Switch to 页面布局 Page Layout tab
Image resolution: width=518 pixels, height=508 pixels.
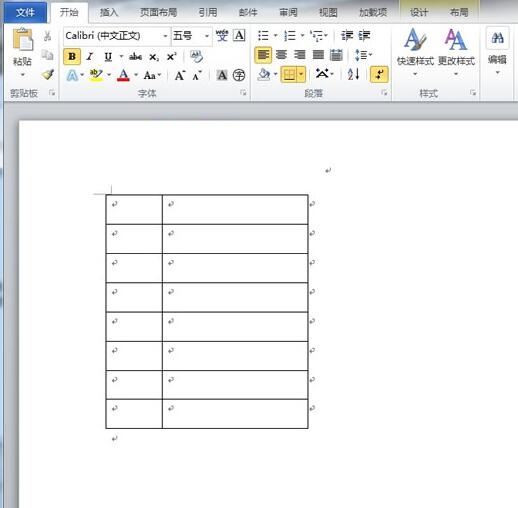click(x=158, y=12)
